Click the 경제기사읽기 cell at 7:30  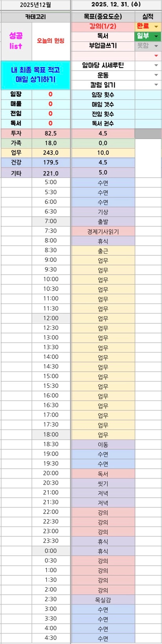coord(103,232)
